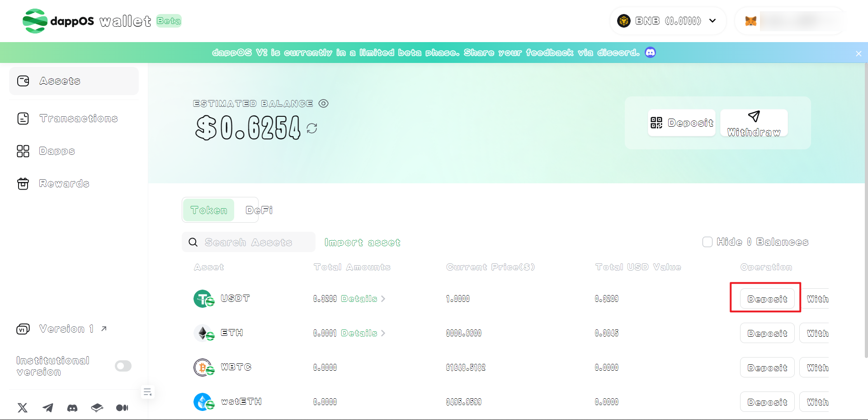Click the dappOS wallet logo
Image resolution: width=868 pixels, height=420 pixels.
pos(87,21)
